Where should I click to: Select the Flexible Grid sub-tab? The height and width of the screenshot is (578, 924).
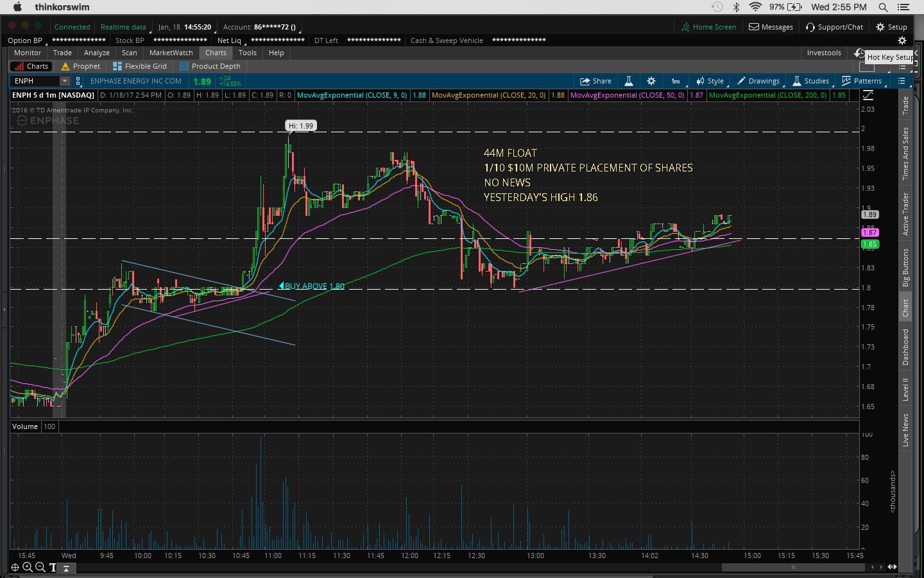pyautogui.click(x=140, y=66)
